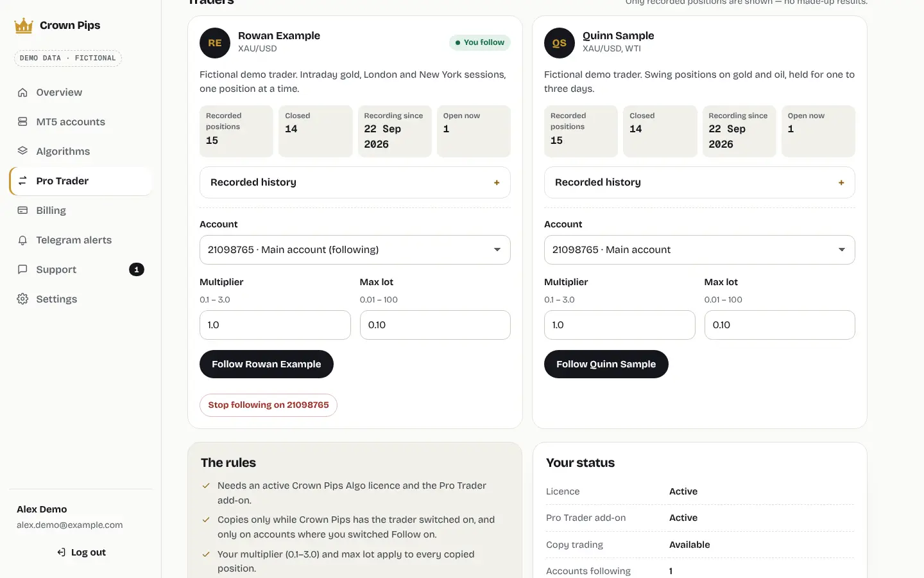
Task: Focus Rowan's Max lot input field
Action: (x=435, y=325)
